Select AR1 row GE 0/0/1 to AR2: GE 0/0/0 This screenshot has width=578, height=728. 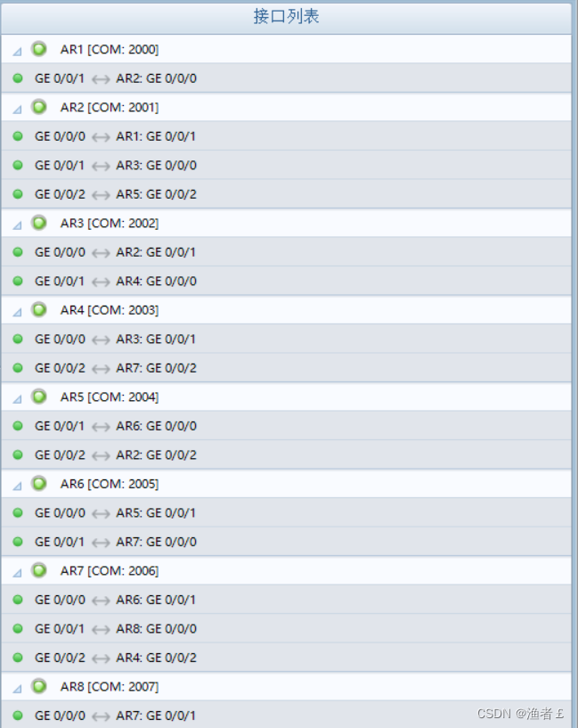[286, 78]
